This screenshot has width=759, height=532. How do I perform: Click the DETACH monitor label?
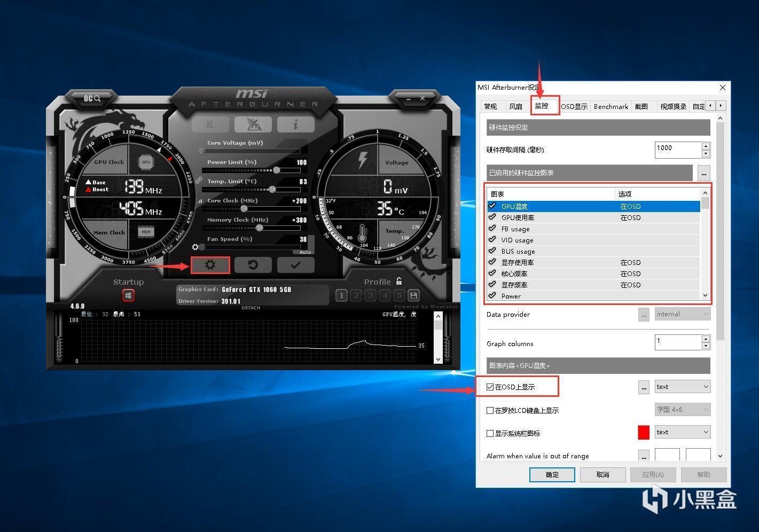tap(251, 308)
